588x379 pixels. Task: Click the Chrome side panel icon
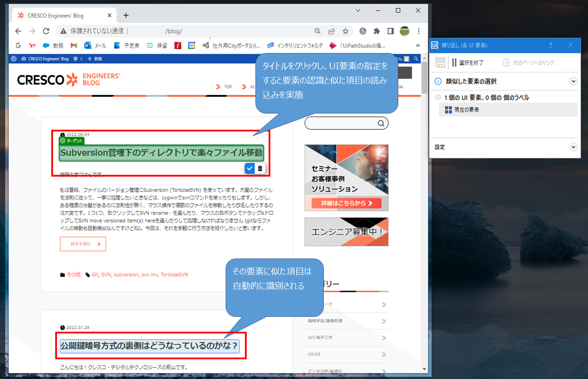pos(390,31)
